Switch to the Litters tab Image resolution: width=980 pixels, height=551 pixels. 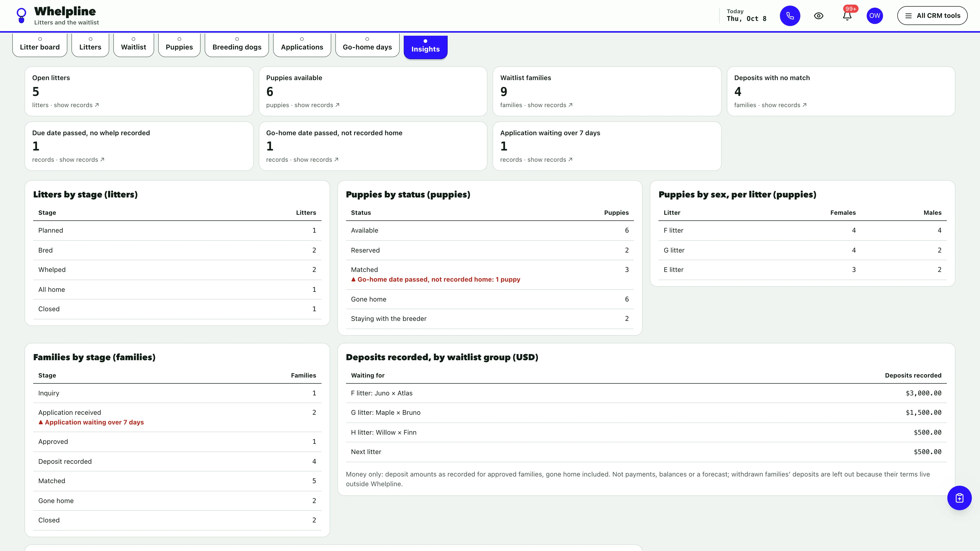pos(90,45)
